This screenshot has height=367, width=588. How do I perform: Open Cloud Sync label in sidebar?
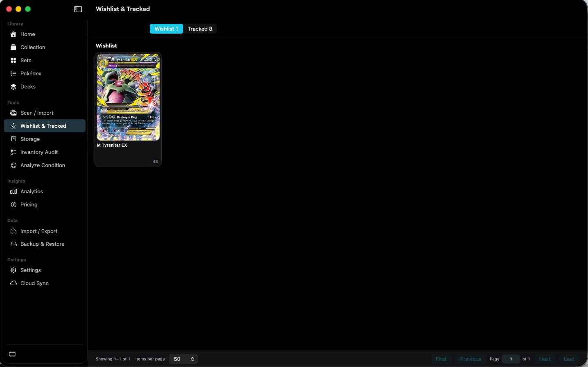[34, 283]
